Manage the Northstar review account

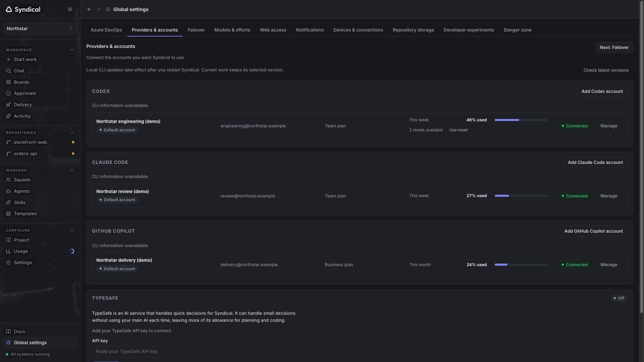609,196
